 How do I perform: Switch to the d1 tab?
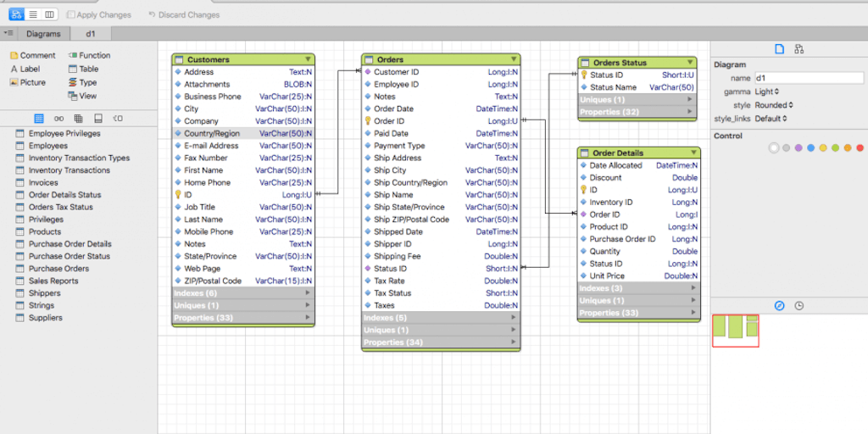[90, 34]
